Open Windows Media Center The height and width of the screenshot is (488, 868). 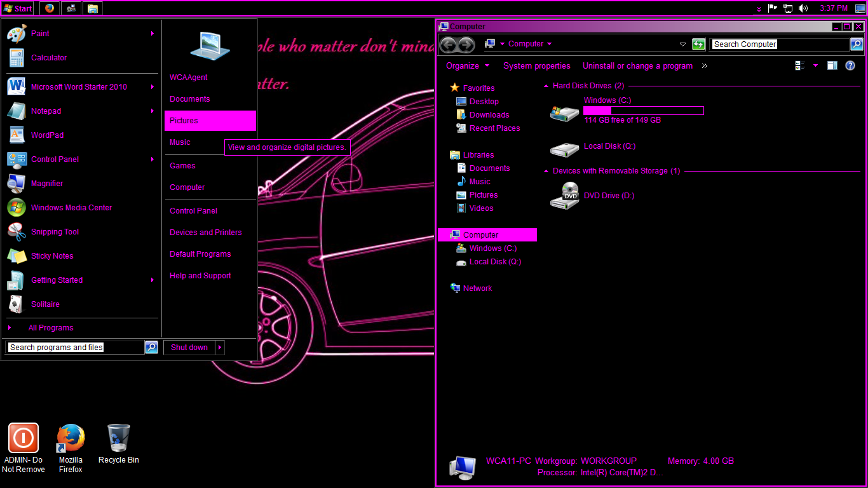(x=80, y=208)
